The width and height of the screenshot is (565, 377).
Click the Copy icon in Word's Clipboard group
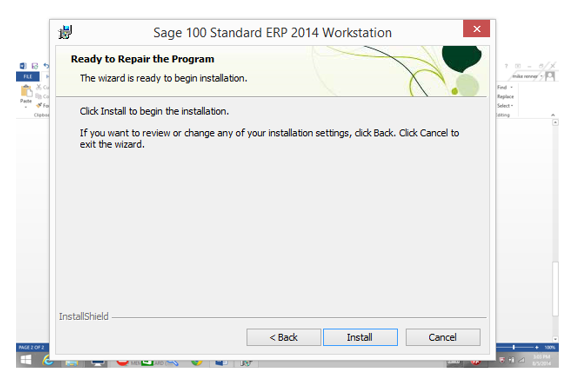pos(39,96)
